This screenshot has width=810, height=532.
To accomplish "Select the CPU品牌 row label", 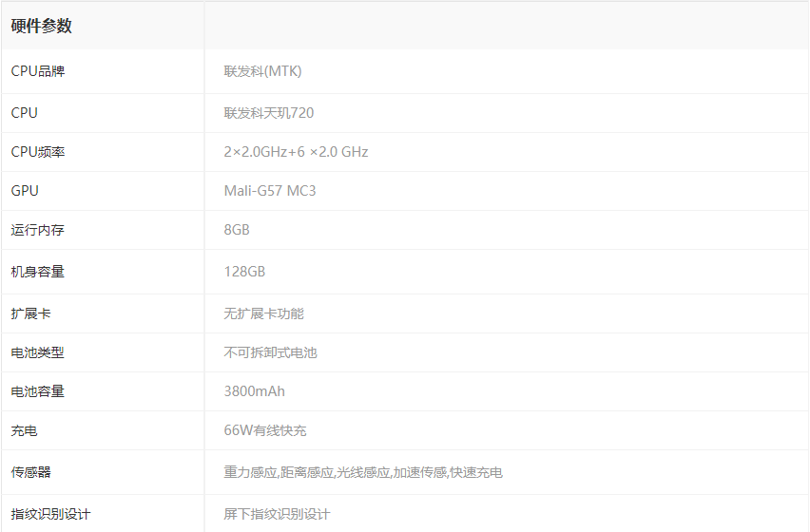I will (x=38, y=71).
